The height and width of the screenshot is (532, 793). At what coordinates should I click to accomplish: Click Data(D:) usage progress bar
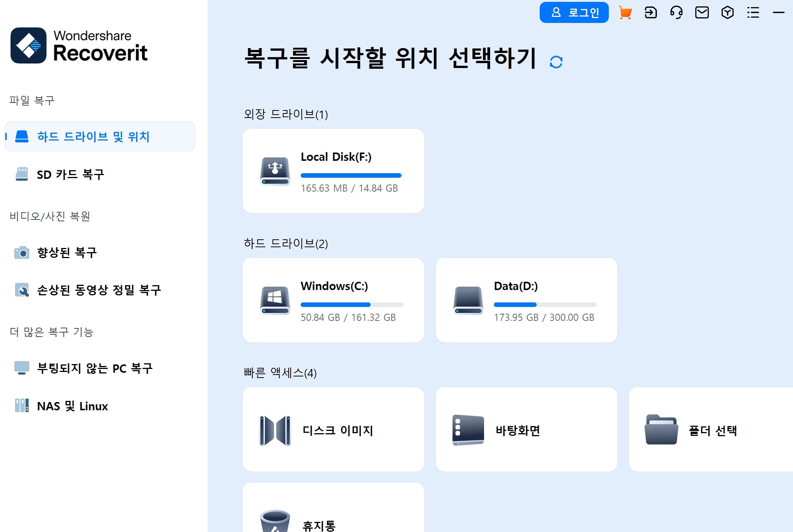coord(545,305)
